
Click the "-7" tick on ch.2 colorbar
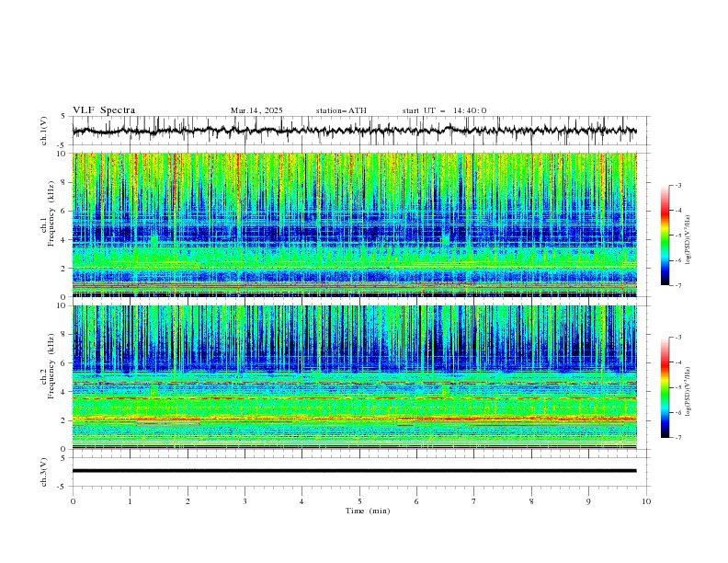pos(678,438)
